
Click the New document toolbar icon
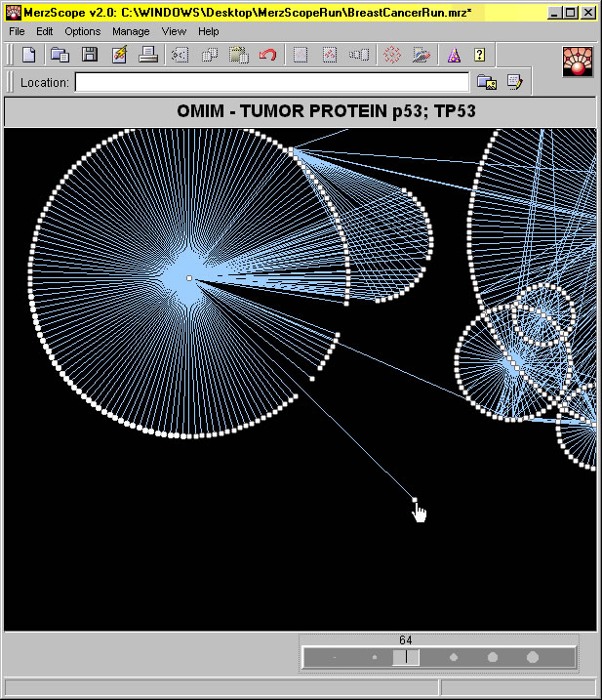29,56
